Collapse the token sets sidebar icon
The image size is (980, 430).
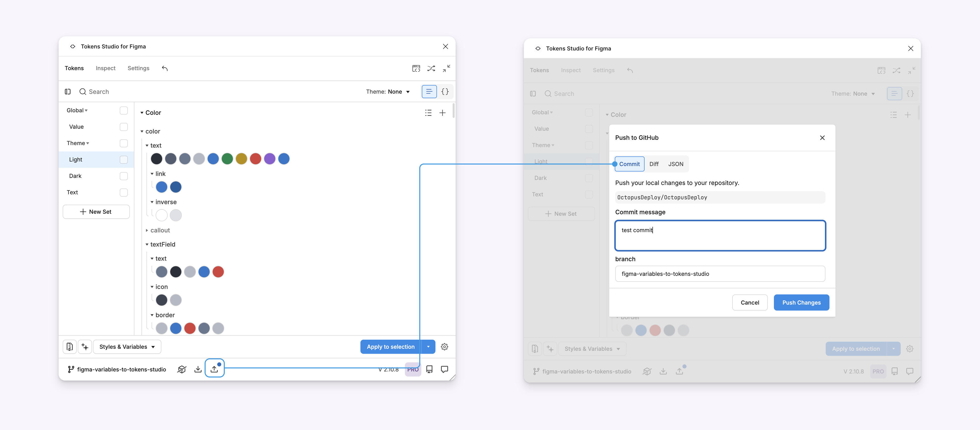pyautogui.click(x=68, y=92)
